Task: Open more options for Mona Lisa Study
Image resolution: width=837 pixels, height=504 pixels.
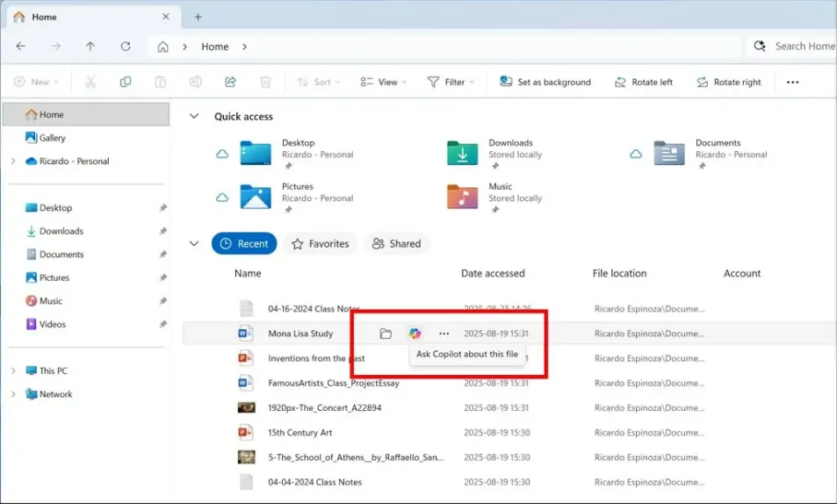Action: pyautogui.click(x=444, y=334)
